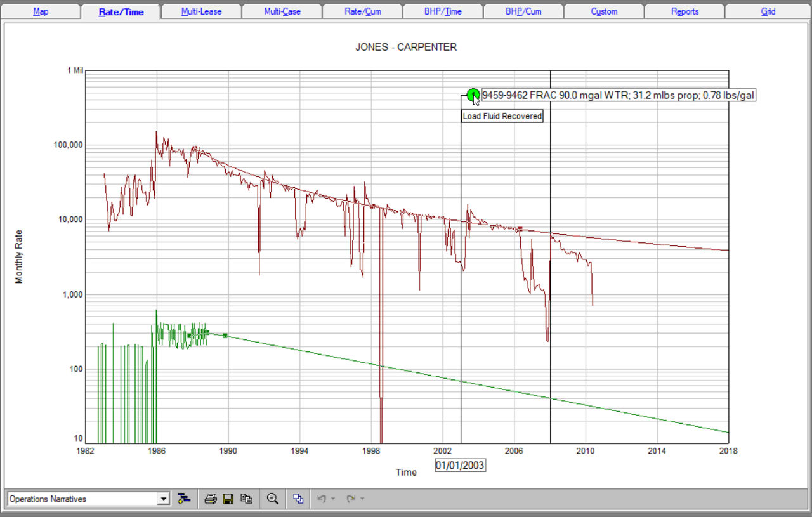
Task: Switch to the Multi-Lease tab
Action: tap(201, 11)
